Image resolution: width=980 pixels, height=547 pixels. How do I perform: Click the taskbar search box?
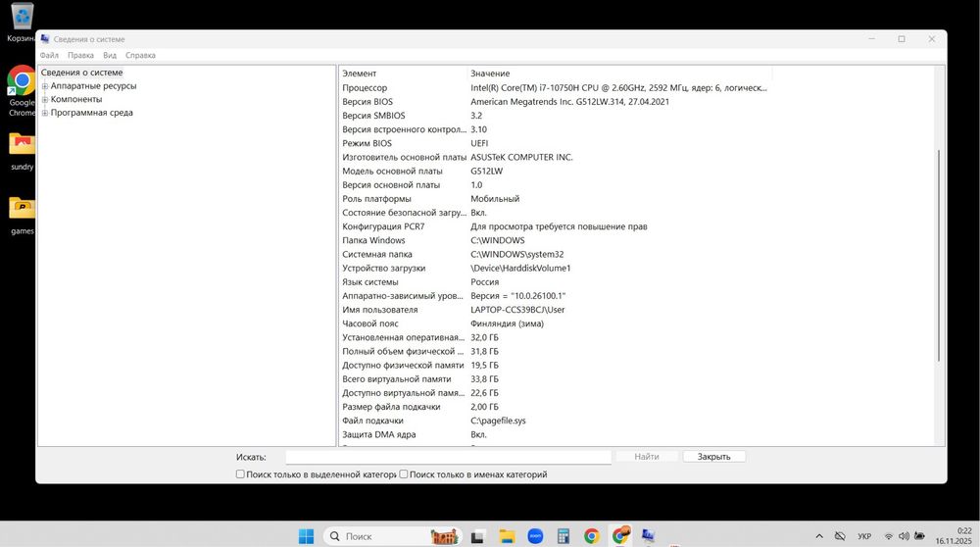pyautogui.click(x=393, y=536)
